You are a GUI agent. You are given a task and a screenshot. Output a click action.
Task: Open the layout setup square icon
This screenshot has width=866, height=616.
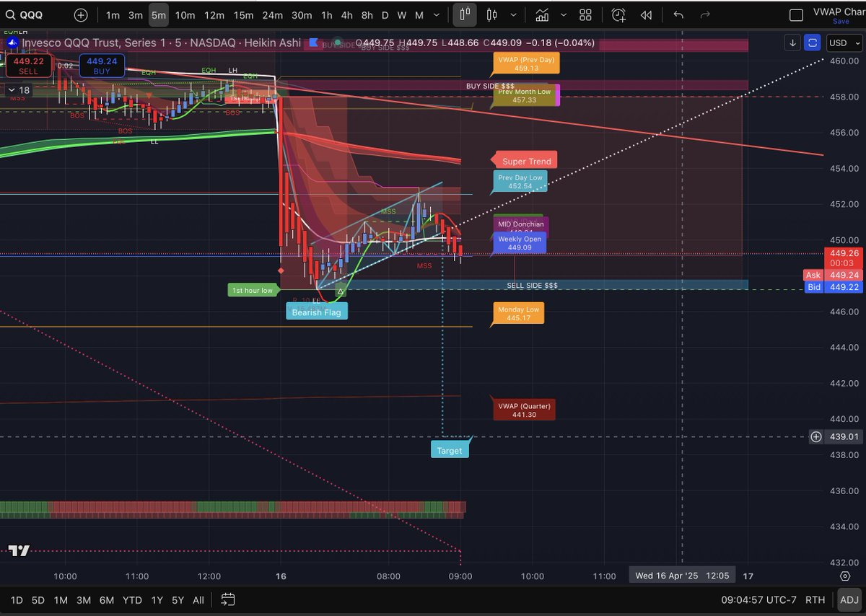796,15
